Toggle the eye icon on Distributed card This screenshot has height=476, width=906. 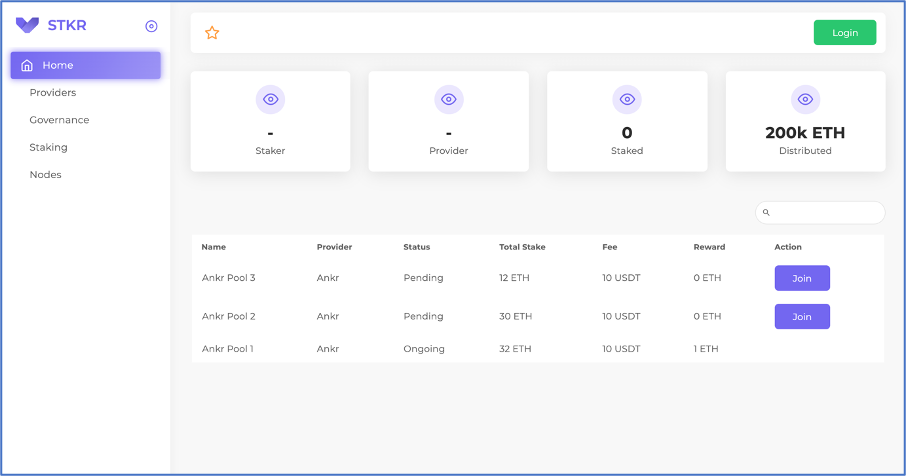tap(805, 99)
